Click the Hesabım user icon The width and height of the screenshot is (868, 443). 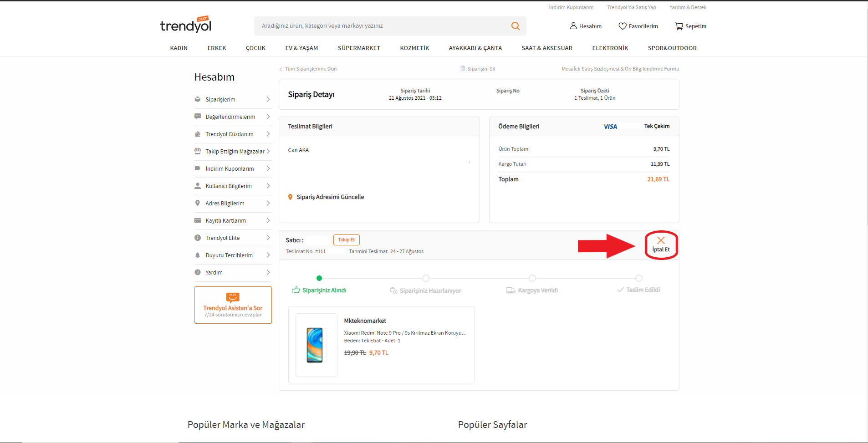573,26
